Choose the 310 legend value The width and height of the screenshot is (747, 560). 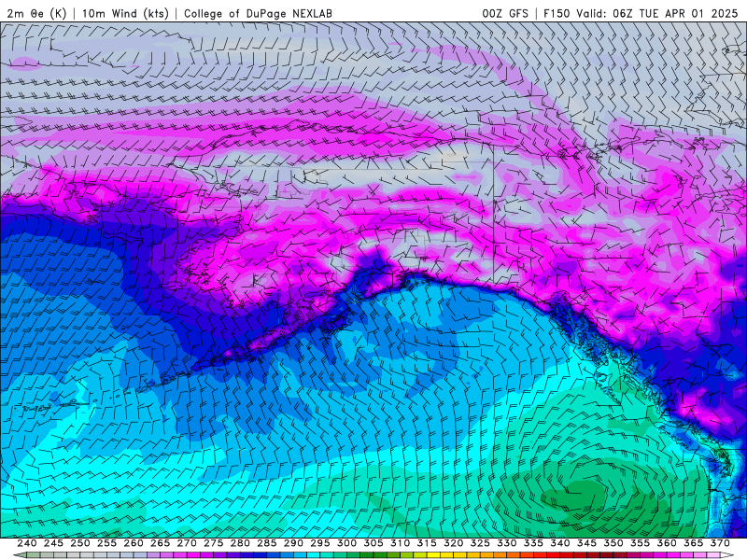click(x=401, y=543)
